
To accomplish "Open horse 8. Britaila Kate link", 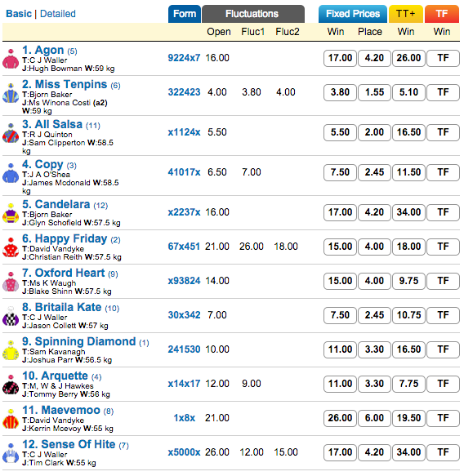I will 61,307.
